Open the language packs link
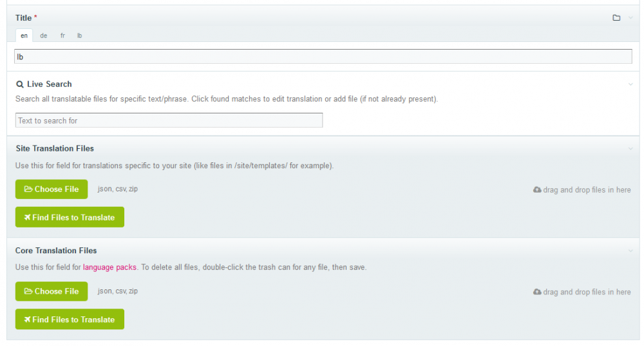The height and width of the screenshot is (346, 644). 109,267
